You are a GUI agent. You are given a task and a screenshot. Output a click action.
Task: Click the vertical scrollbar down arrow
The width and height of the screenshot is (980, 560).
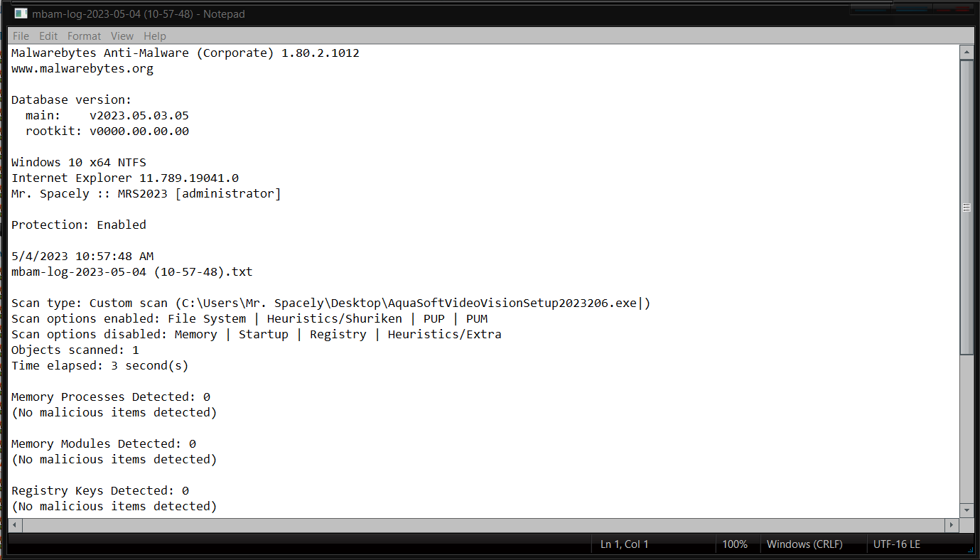coord(966,510)
